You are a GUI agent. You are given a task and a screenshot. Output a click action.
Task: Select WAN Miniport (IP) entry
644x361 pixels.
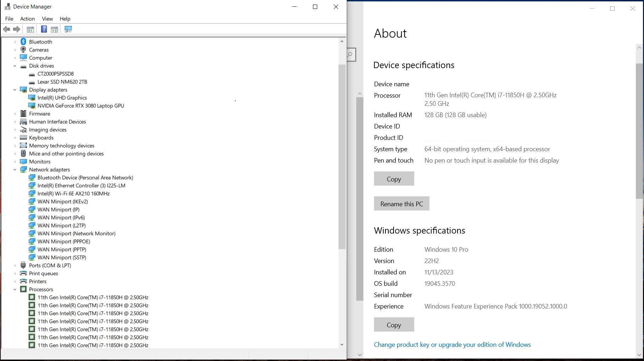pyautogui.click(x=59, y=209)
